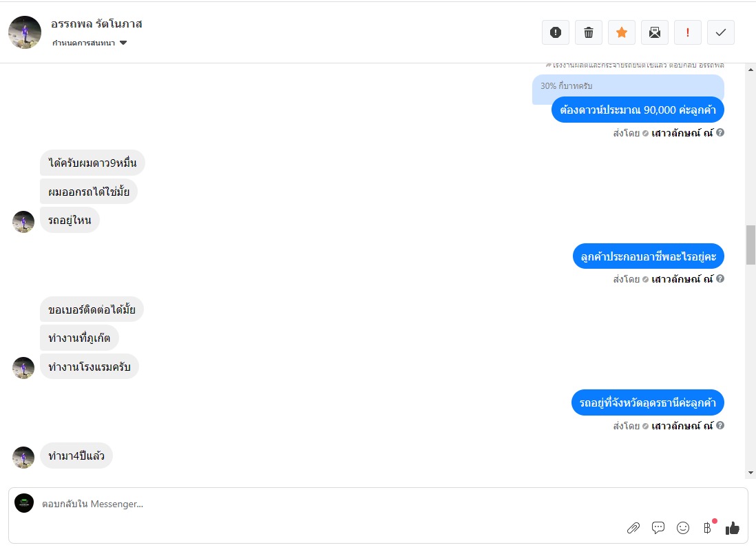
Task: Mark conversation done with checkmark button
Action: pyautogui.click(x=721, y=32)
